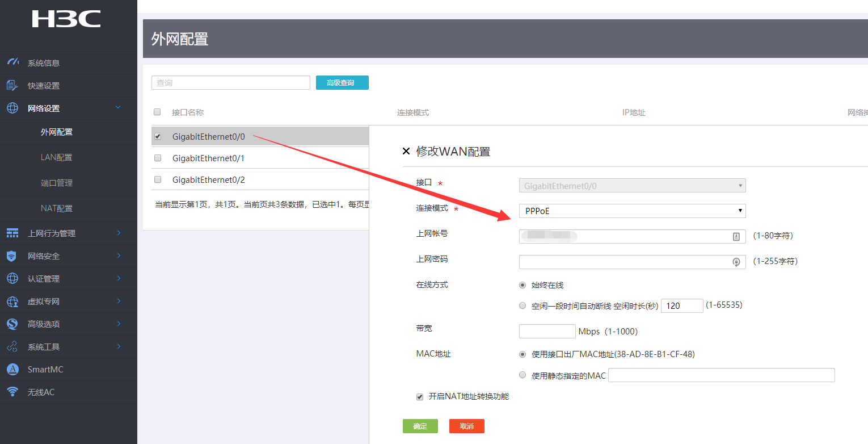Click the 认证管理 globe icon
This screenshot has height=444, width=868.
(12, 278)
